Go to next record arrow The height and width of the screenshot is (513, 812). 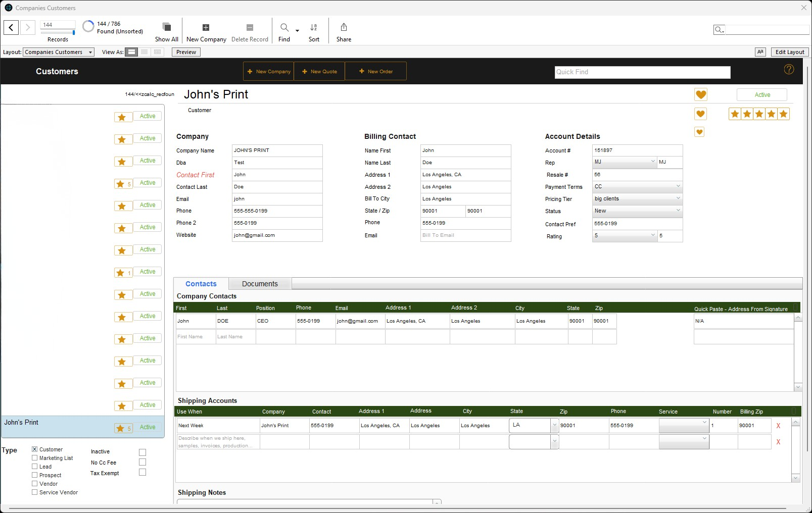click(28, 27)
